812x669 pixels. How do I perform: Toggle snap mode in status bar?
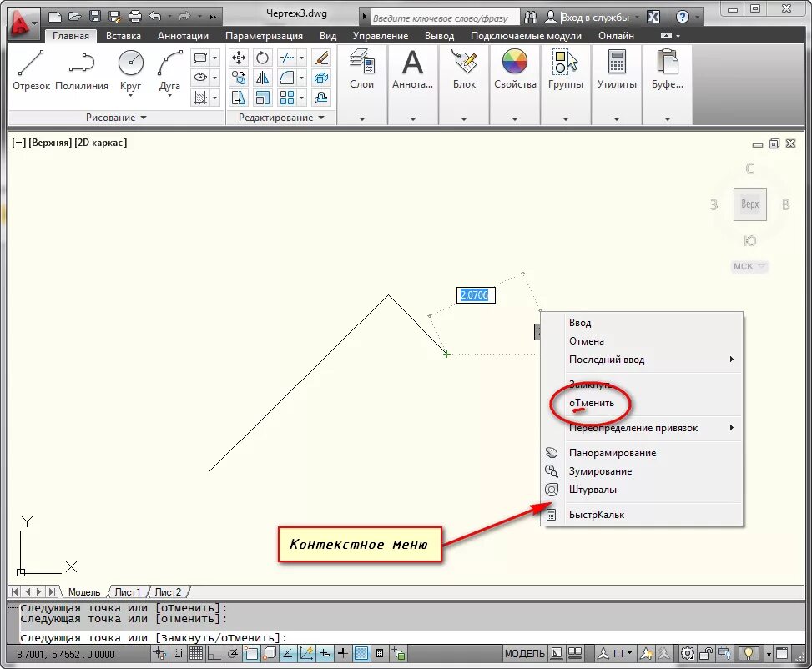click(178, 653)
